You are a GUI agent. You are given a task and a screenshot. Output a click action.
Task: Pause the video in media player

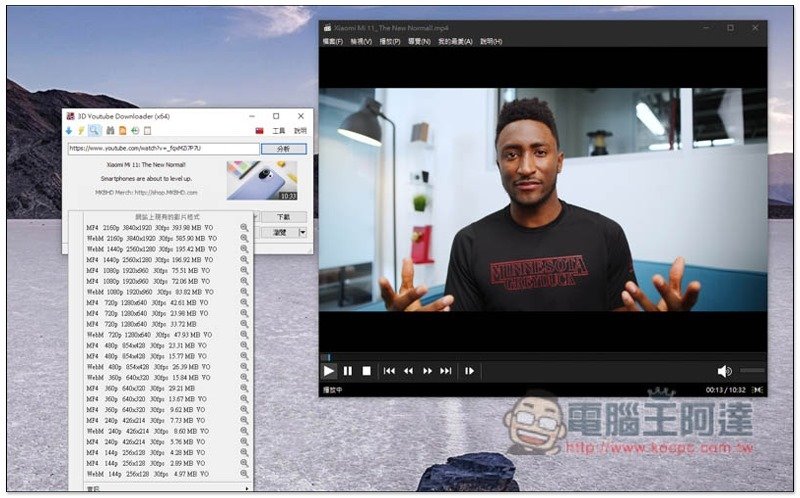[348, 371]
